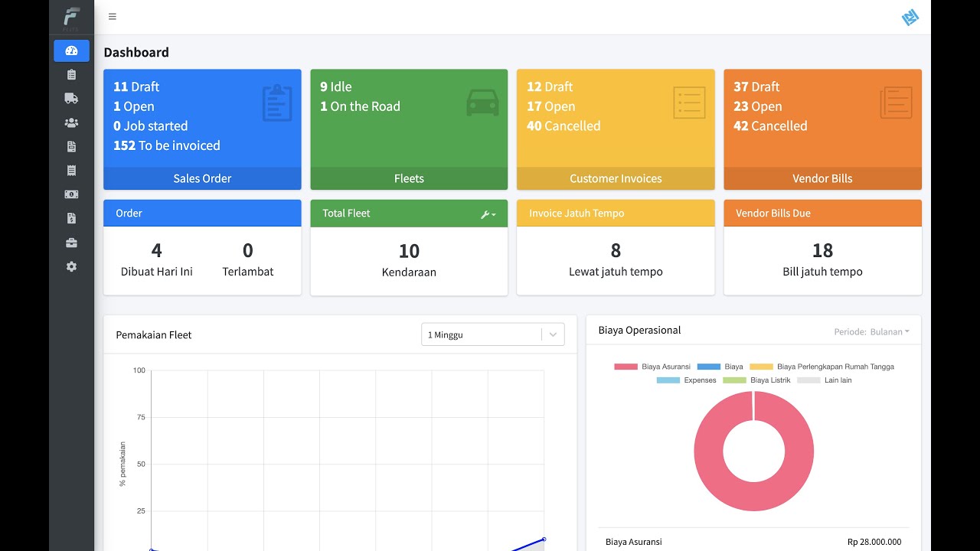This screenshot has height=551, width=980.
Task: Open the Customer Invoices card footer link
Action: click(x=616, y=178)
